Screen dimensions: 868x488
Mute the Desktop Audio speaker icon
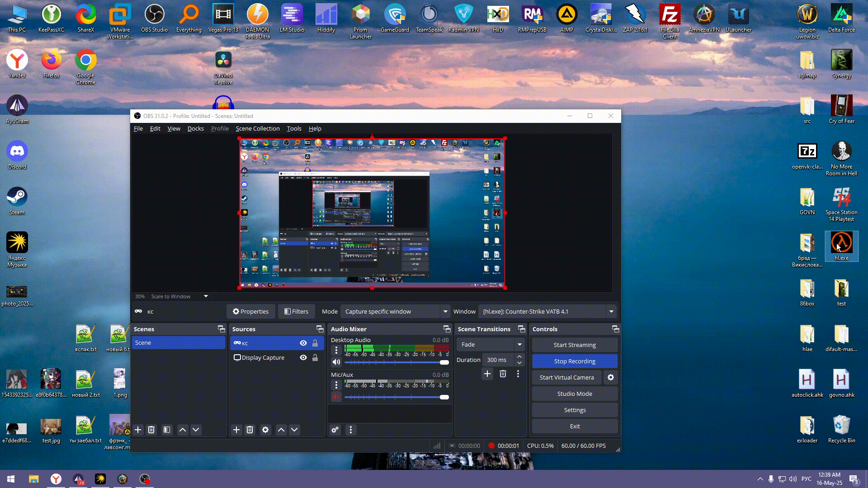coord(336,362)
